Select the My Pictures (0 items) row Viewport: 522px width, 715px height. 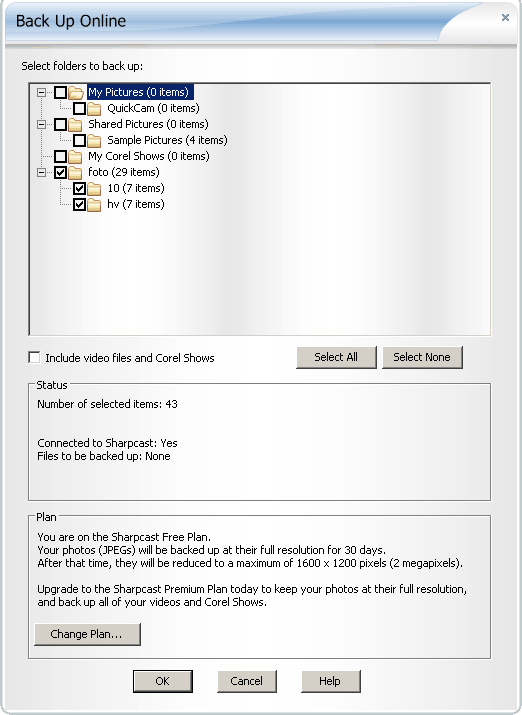tap(138, 93)
